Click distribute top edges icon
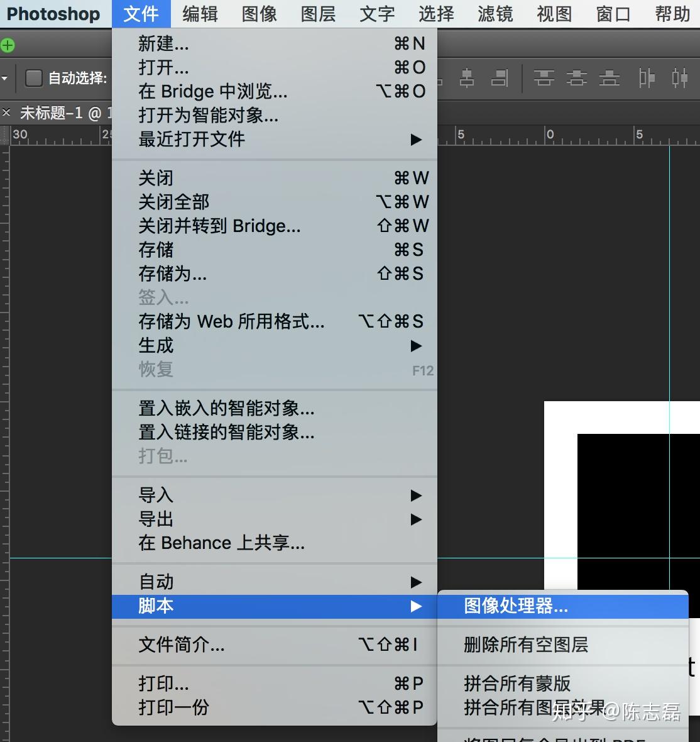The image size is (700, 742). [544, 77]
